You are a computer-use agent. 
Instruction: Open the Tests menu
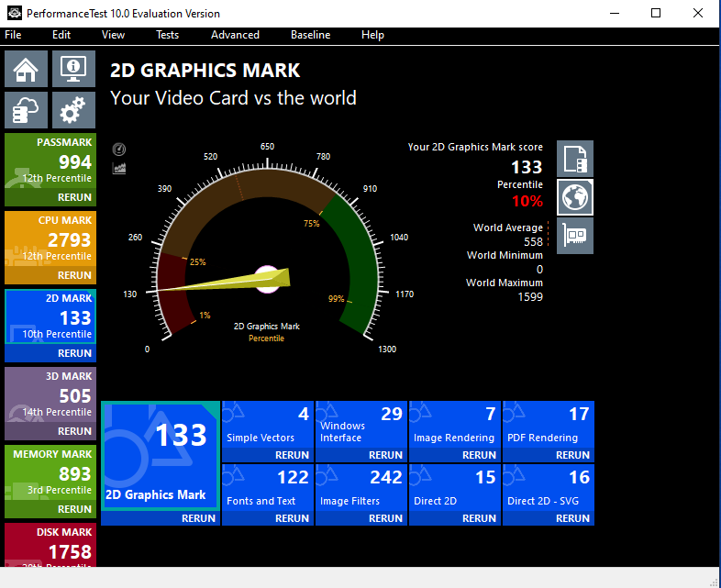tap(167, 35)
